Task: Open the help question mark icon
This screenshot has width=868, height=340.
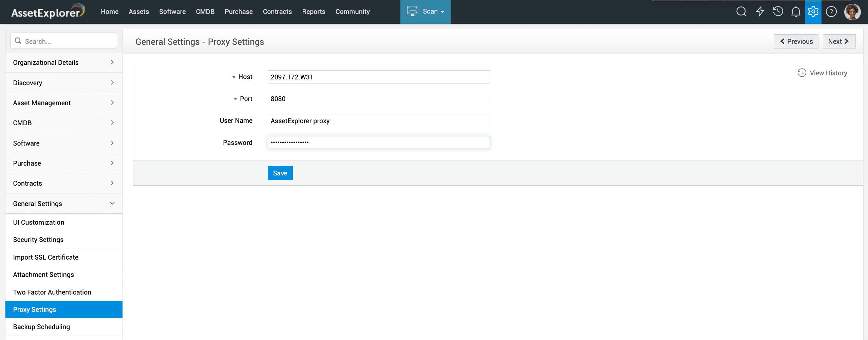Action: [x=831, y=12]
